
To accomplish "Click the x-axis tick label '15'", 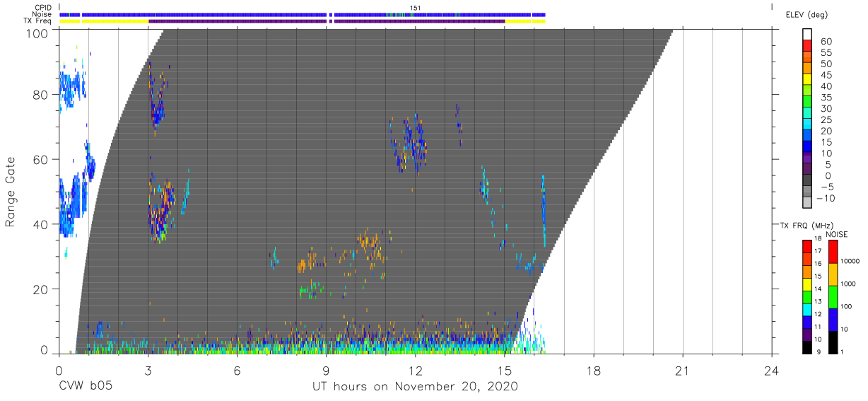I will click(x=505, y=370).
